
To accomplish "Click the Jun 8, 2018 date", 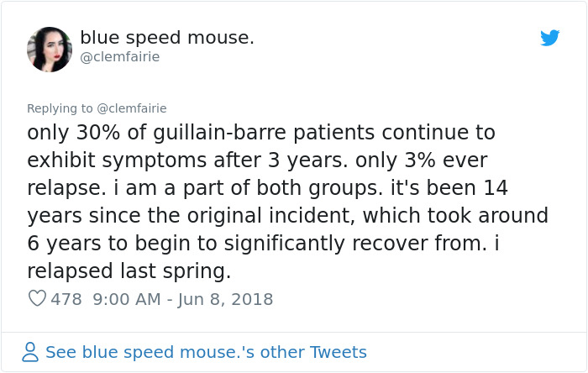I will coord(224,299).
